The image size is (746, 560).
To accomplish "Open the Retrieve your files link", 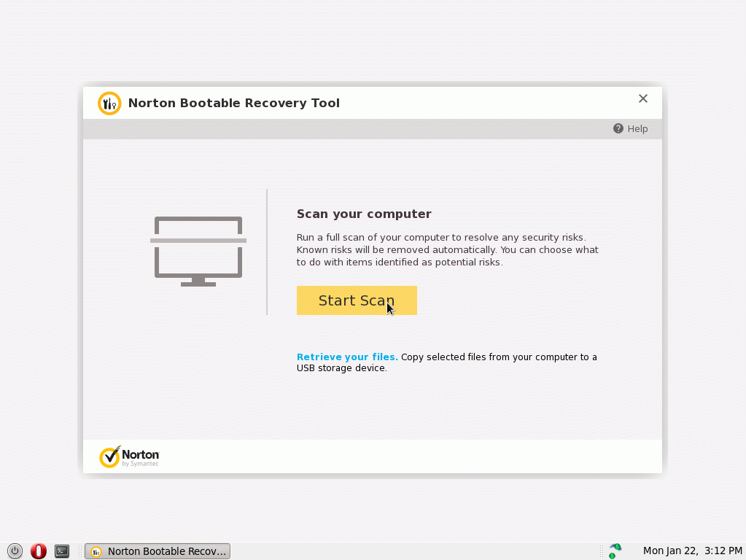I will tap(347, 357).
